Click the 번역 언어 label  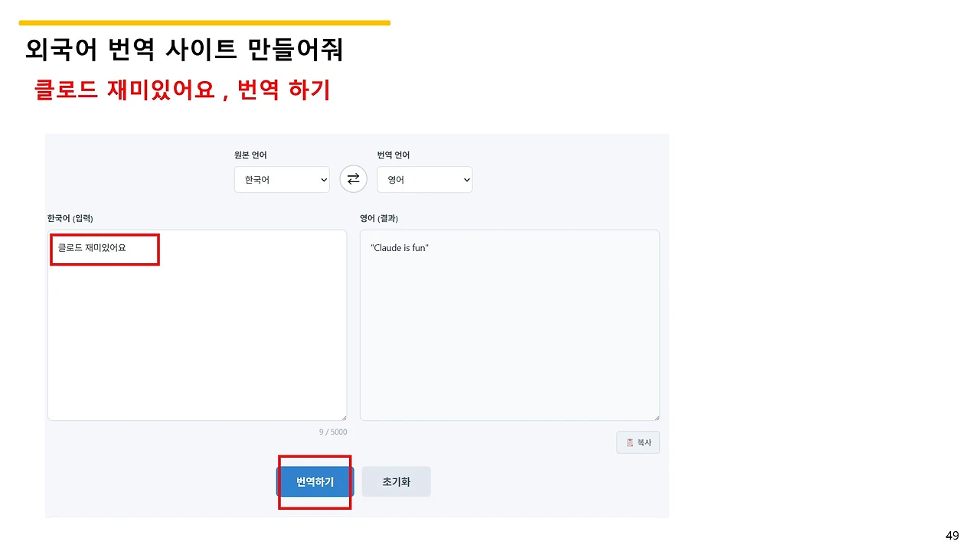(393, 155)
